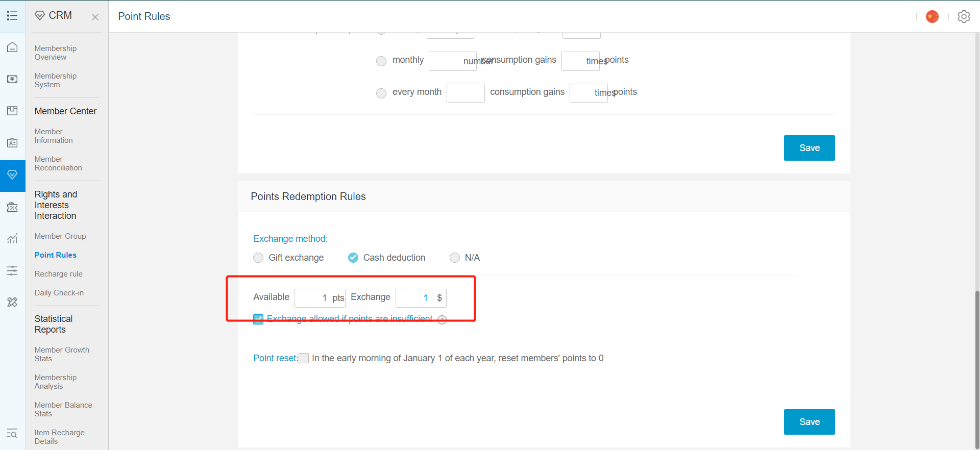The image size is (980, 450).
Task: View Member Growth Stats report
Action: [x=62, y=354]
